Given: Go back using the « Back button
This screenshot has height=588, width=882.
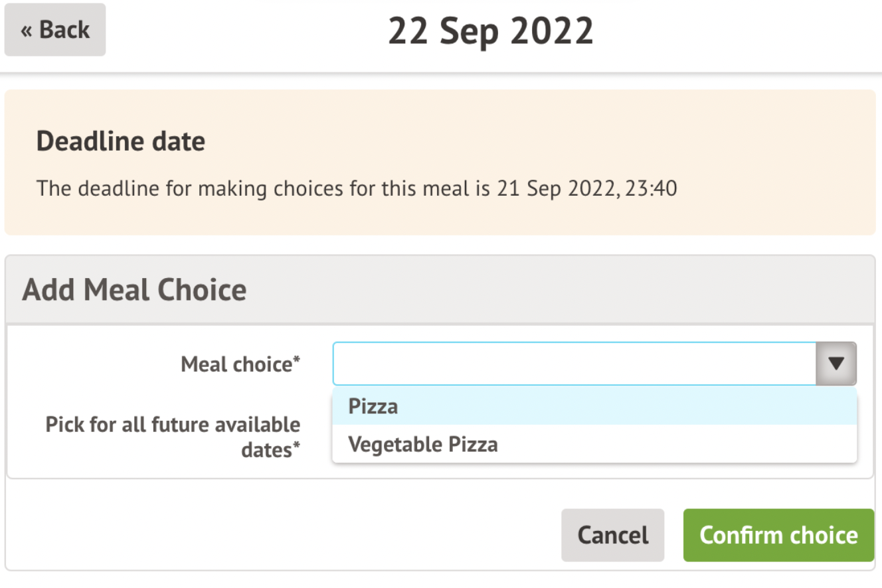Looking at the screenshot, I should [x=55, y=30].
